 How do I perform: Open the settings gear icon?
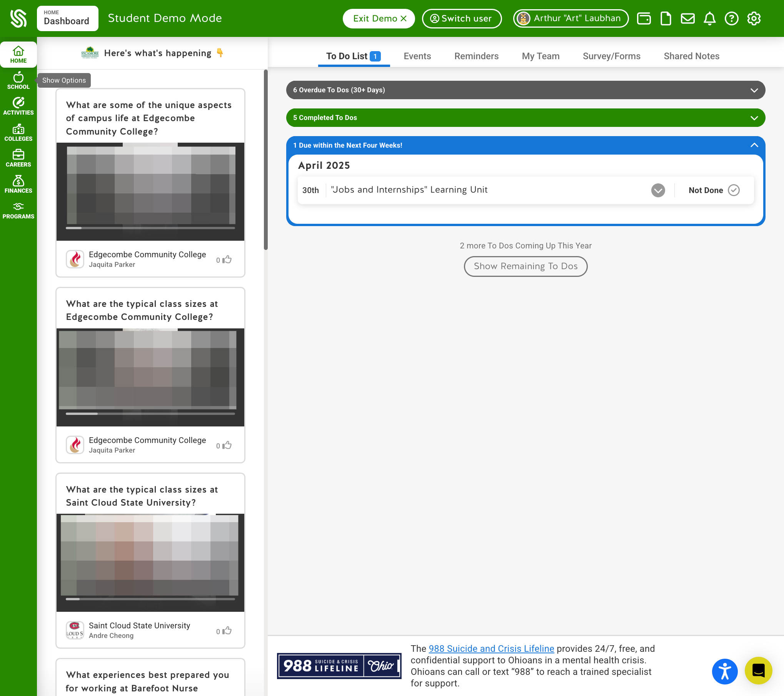coord(754,18)
